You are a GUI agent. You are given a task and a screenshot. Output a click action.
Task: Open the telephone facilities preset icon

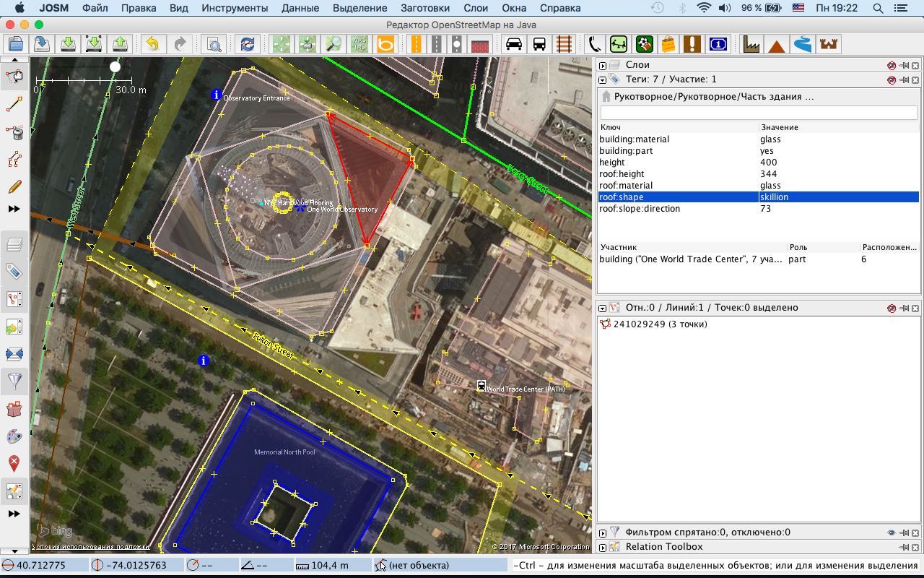click(x=594, y=44)
